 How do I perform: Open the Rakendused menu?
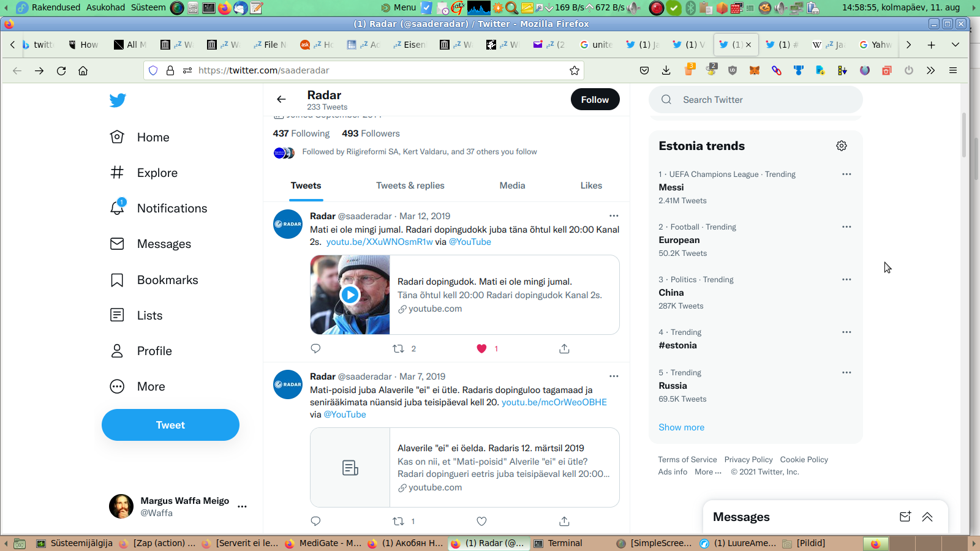point(56,7)
